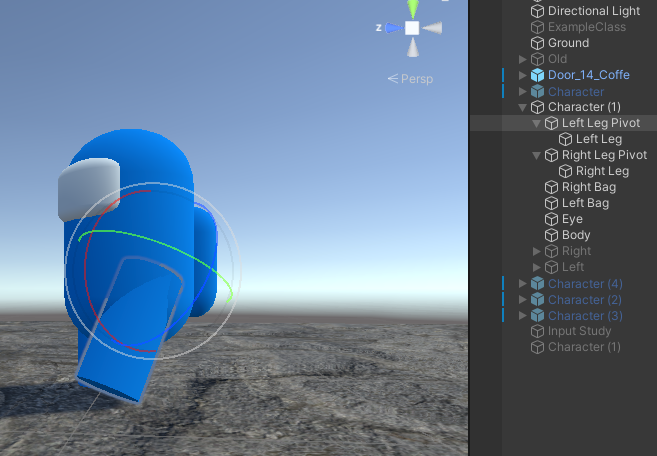
Task: Collapse the Right Leg Pivot node
Action: tap(536, 155)
